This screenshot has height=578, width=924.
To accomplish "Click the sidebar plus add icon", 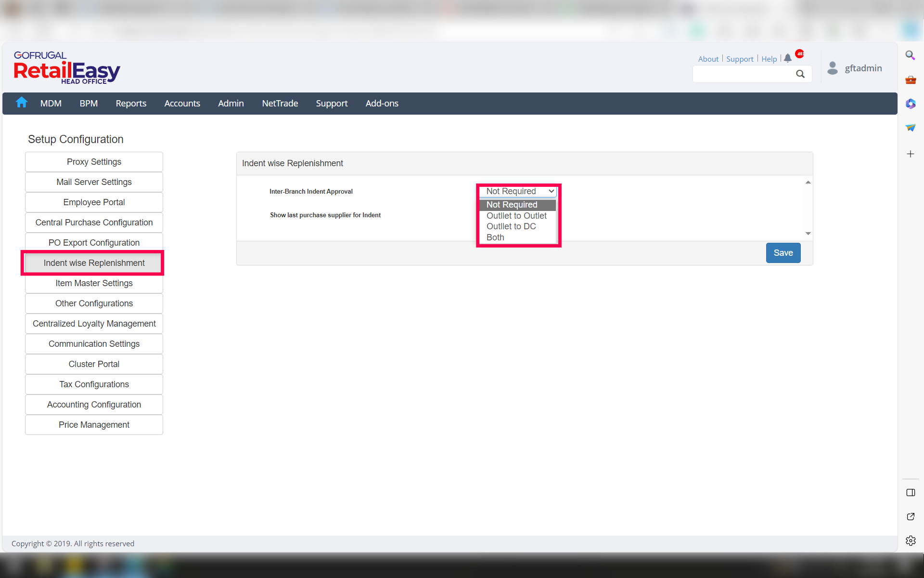I will 910,154.
